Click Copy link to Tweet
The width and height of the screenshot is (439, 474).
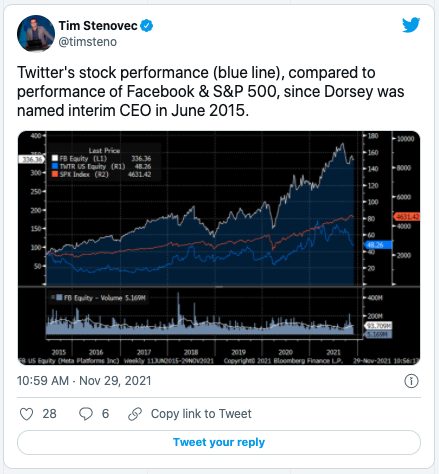(x=201, y=414)
